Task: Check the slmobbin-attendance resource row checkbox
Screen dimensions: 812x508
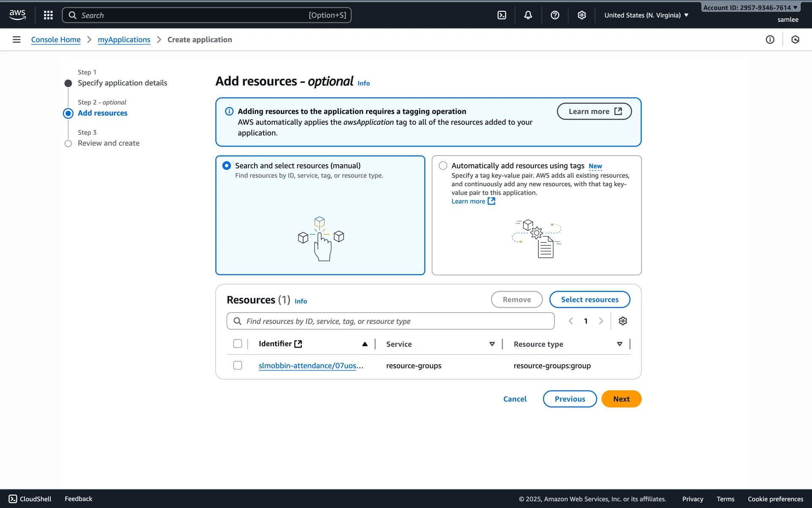Action: pos(238,365)
